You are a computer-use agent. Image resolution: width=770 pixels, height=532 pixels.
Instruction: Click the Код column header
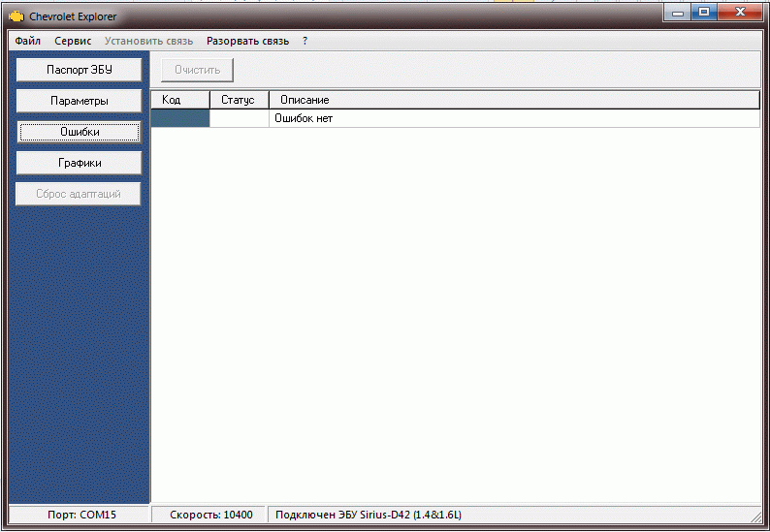pos(180,100)
